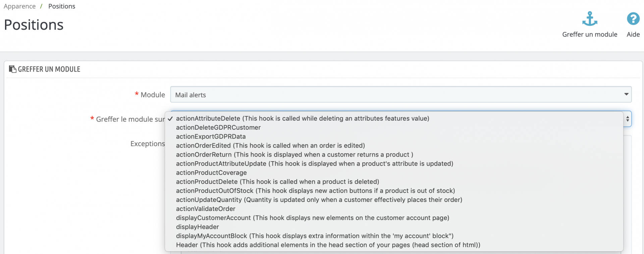
Task: Select the actionUpdateQuantity option
Action: pyautogui.click(x=319, y=200)
